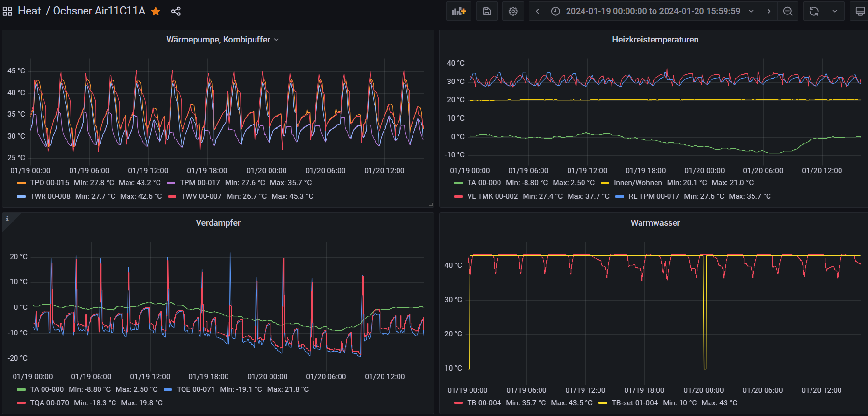Open the Heat folder breadcrumb link
Viewport: 868px width, 416px height.
29,11
